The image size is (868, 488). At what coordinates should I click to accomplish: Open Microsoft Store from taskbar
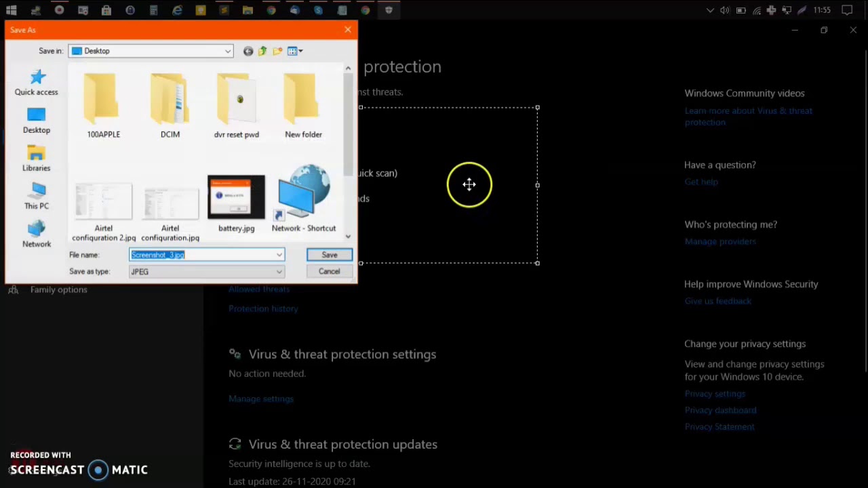(106, 10)
